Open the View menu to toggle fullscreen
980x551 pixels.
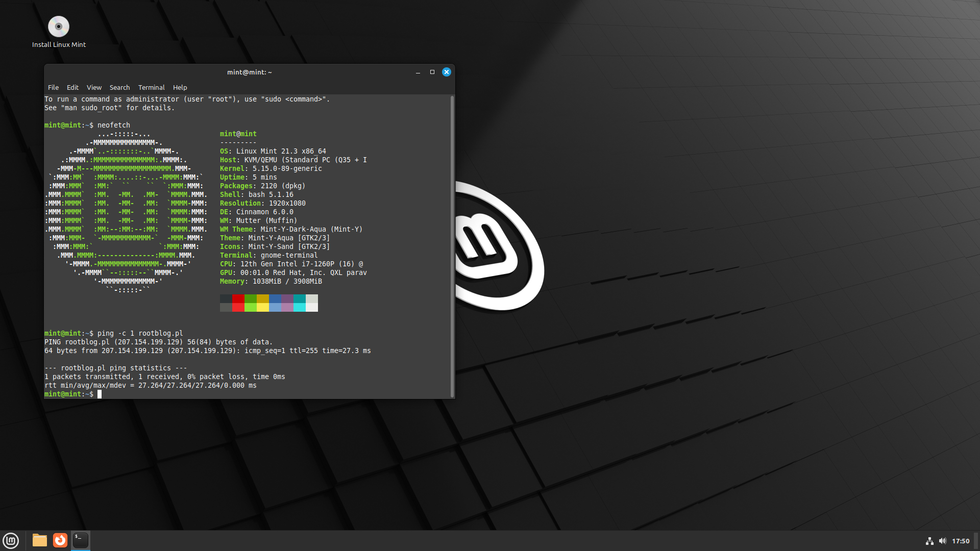coord(94,87)
